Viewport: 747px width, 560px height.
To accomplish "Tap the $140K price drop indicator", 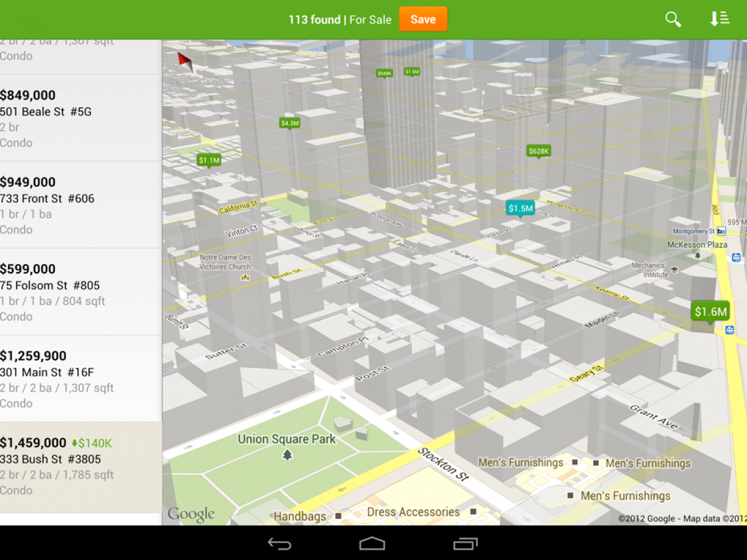I will 92,443.
